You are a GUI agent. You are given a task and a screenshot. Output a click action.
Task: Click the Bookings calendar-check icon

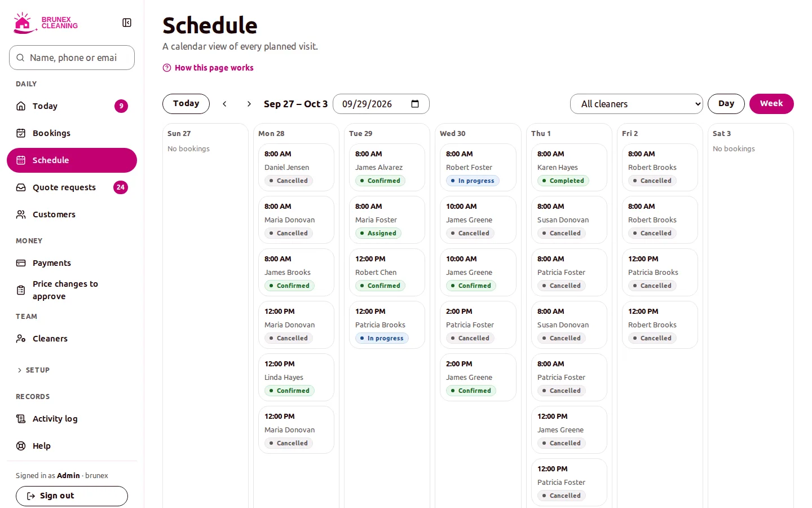click(x=21, y=133)
